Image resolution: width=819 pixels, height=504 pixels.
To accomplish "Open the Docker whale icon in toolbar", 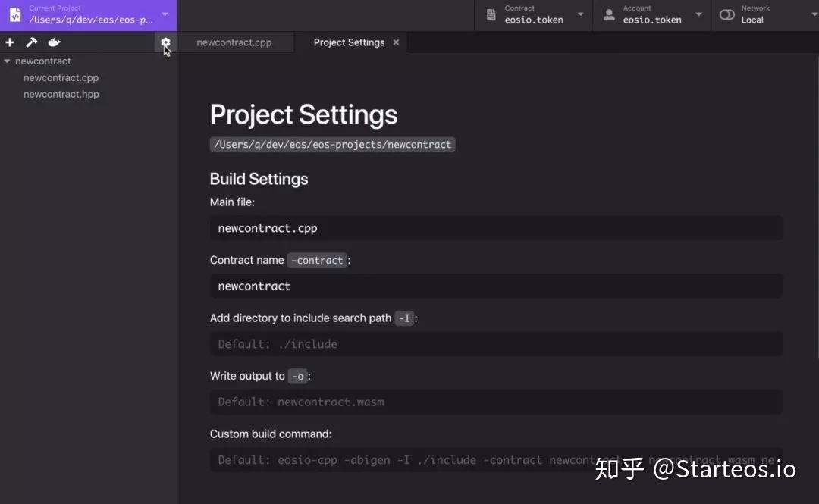I will coord(54,42).
